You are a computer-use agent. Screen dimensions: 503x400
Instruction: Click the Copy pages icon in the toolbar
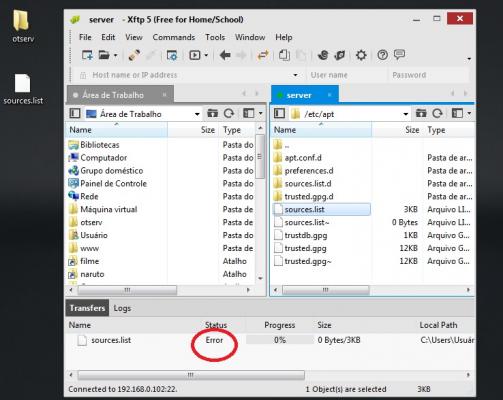(x=284, y=55)
